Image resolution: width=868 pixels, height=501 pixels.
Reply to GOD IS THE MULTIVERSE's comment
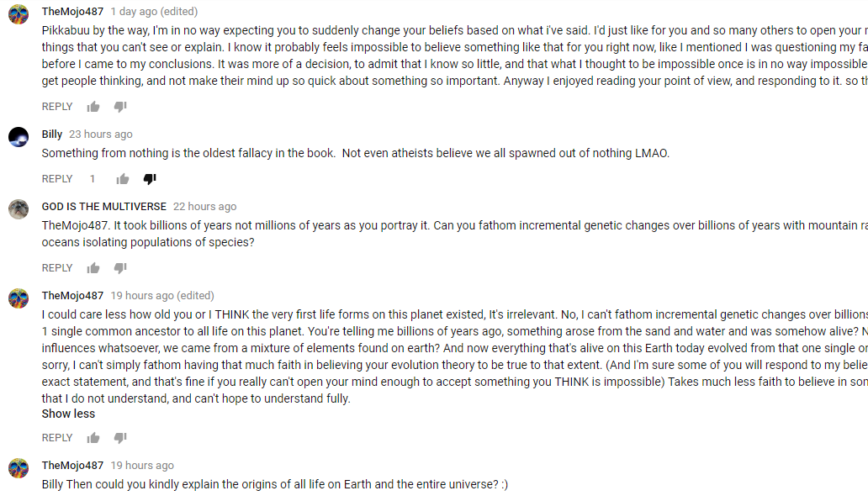pos(57,267)
